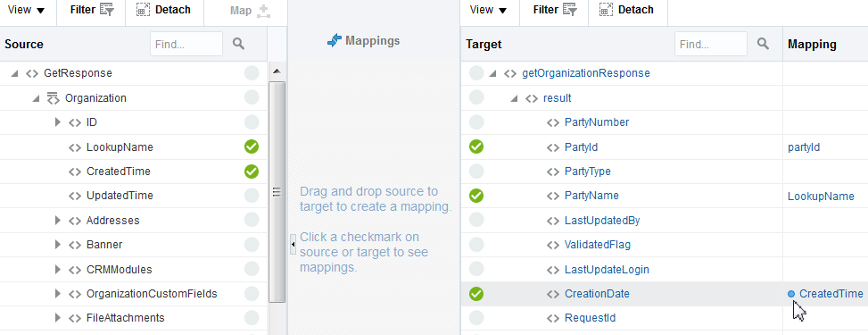Click the Mappings arrows icon
Screen dimensions: 868x335
[x=335, y=40]
